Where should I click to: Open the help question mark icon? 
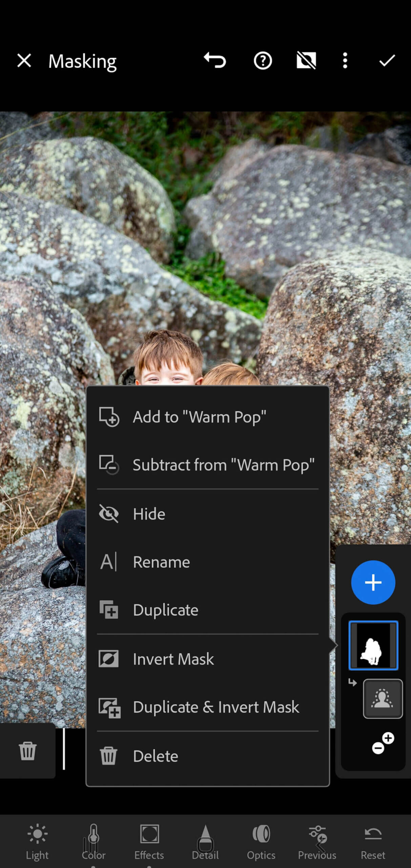pos(263,61)
